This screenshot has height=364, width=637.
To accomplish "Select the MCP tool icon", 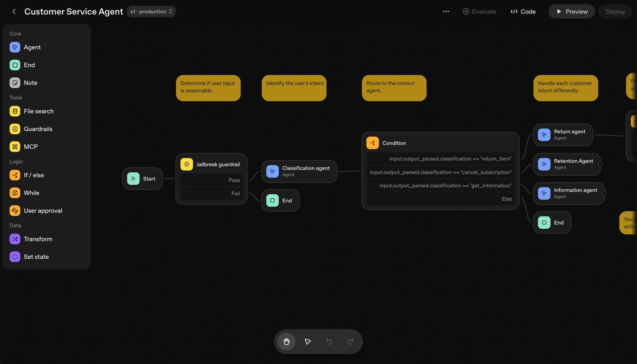I will point(15,147).
